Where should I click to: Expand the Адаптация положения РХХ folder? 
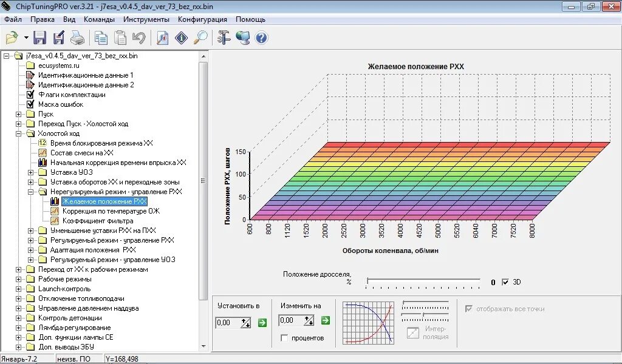[x=30, y=250]
